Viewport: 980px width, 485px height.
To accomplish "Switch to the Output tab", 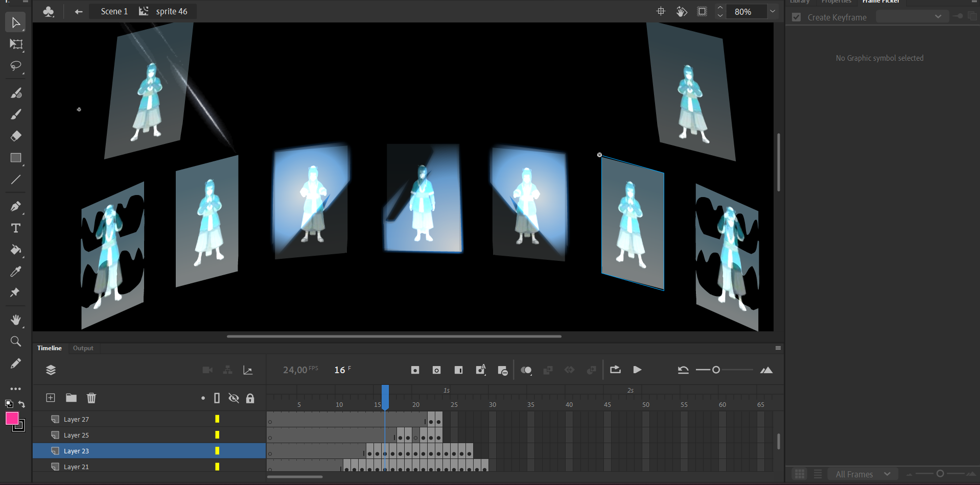I will pos(83,348).
